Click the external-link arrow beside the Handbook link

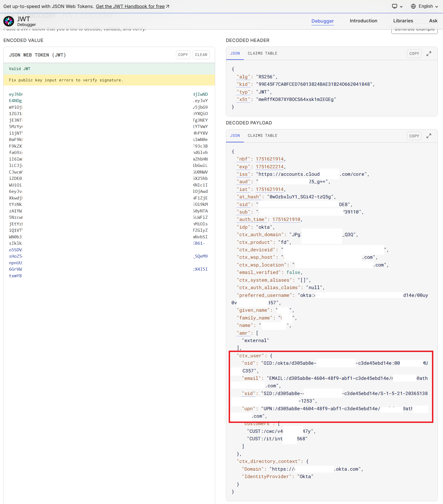point(167,6)
